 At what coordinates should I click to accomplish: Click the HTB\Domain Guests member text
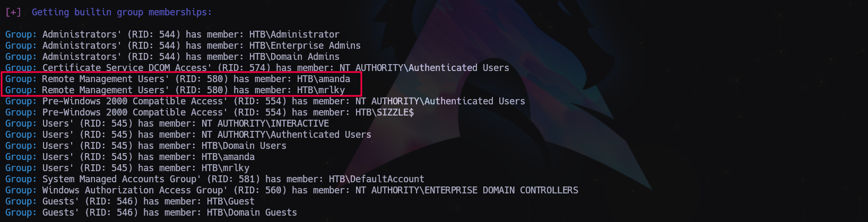[251, 212]
